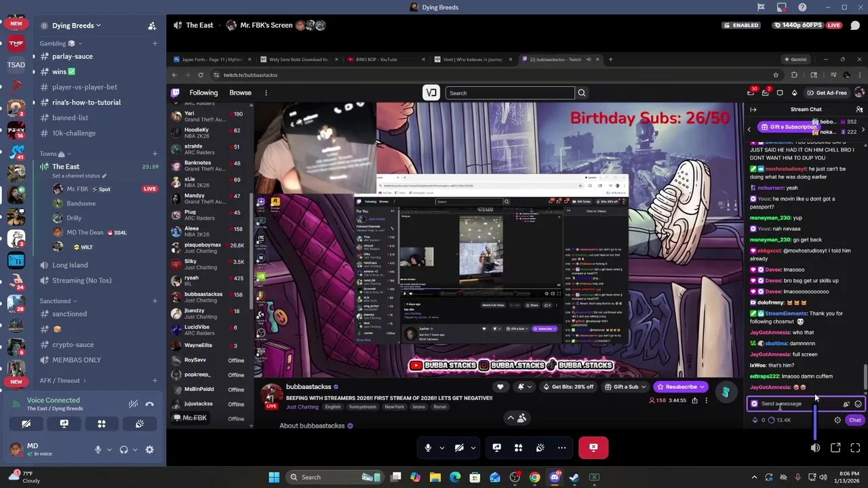868x488 pixels.
Task: Click the stream show-chat bubble icon
Action: point(855,26)
